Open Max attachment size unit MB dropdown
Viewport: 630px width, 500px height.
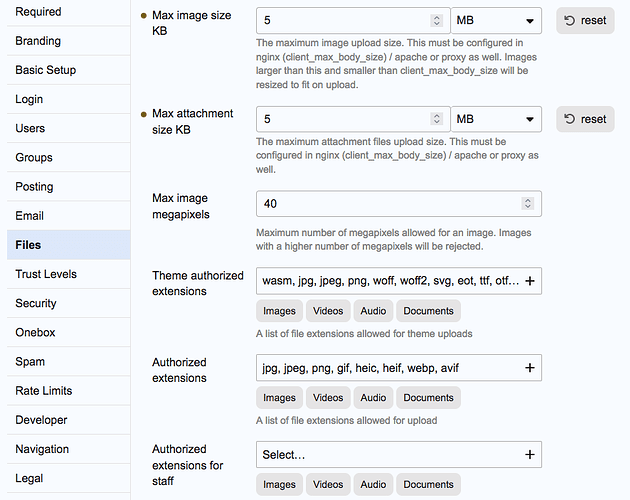[496, 119]
